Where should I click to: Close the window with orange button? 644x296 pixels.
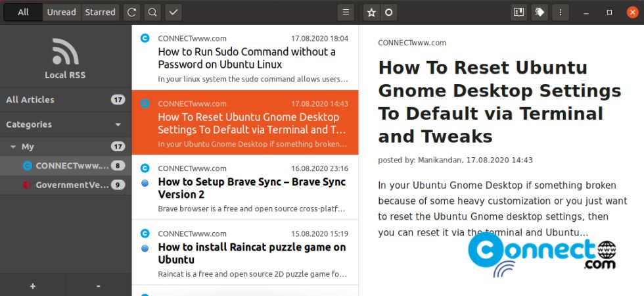tap(632, 12)
